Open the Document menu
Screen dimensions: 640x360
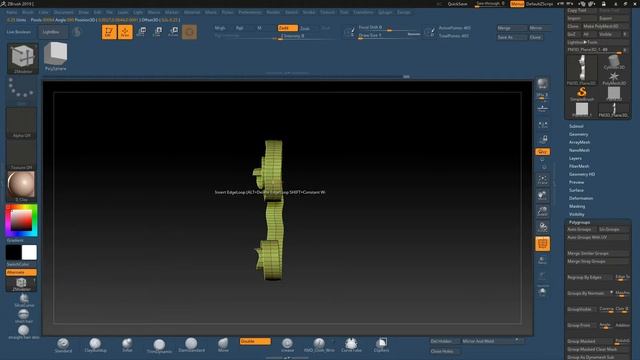(64, 12)
